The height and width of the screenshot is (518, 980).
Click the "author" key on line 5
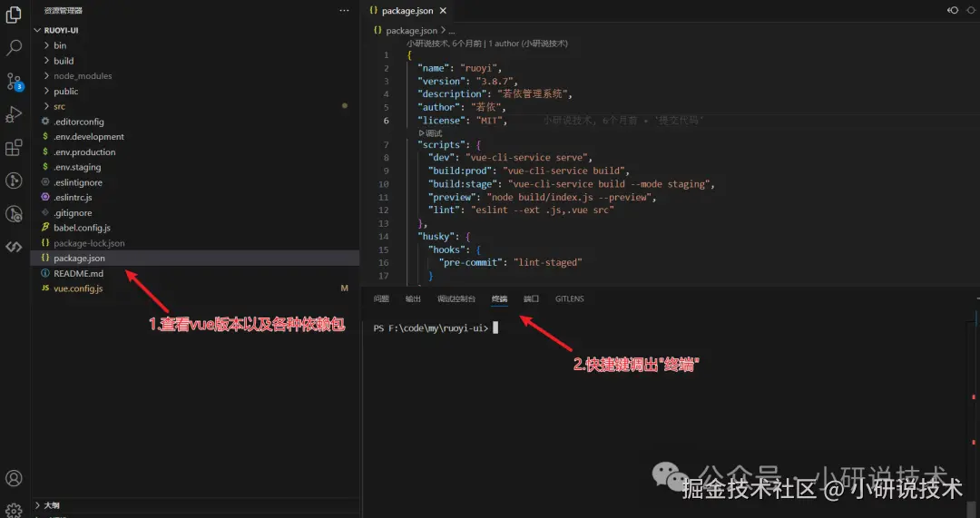pos(438,107)
